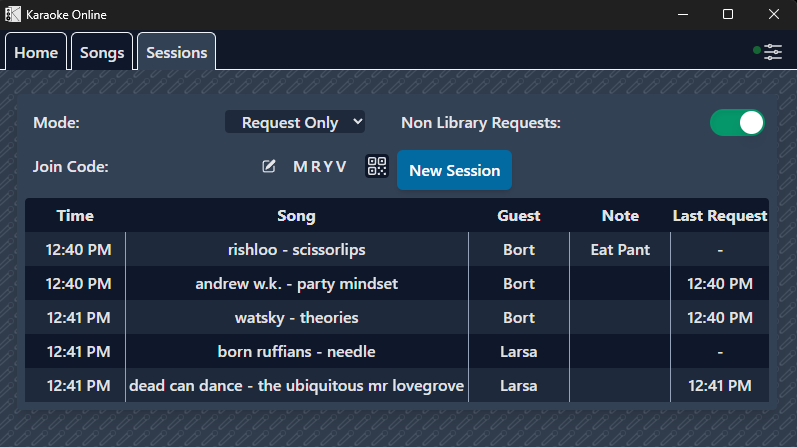The image size is (797, 447).
Task: Click the Note column header
Action: tap(620, 216)
